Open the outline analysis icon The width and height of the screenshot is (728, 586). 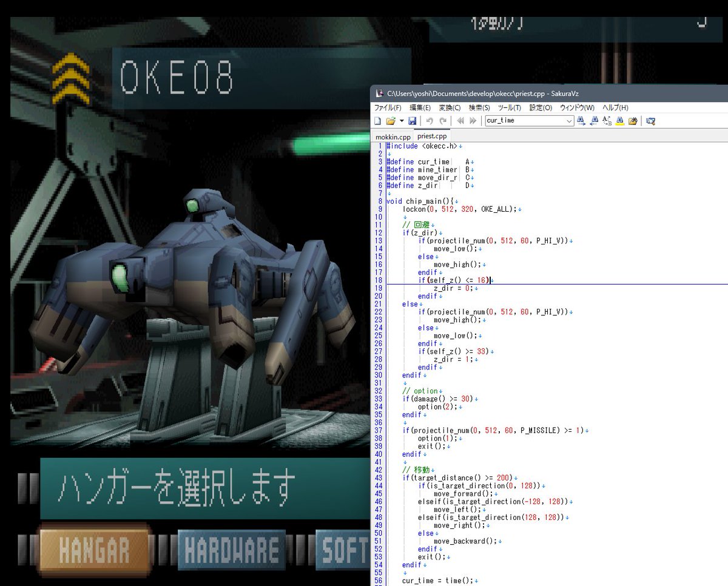pos(650,121)
